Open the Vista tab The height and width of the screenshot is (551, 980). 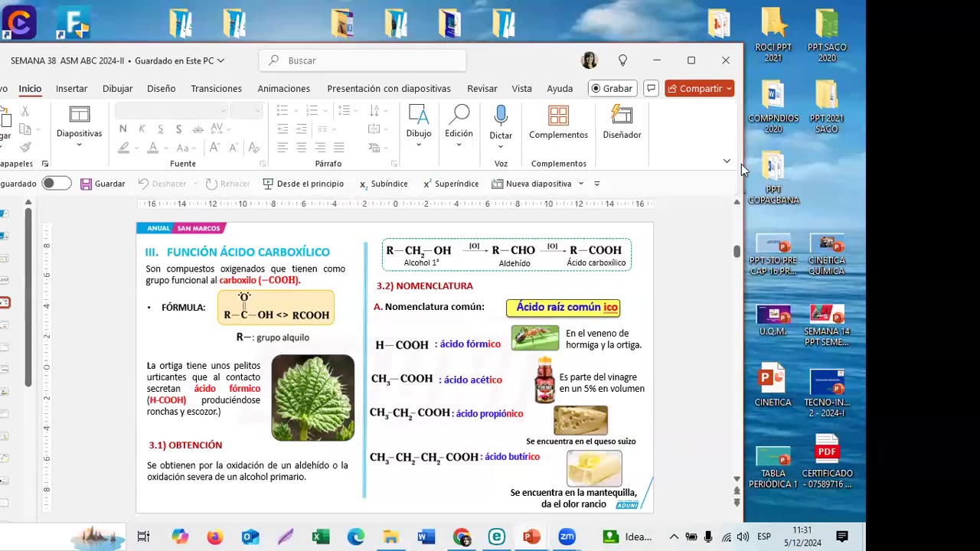pos(522,89)
